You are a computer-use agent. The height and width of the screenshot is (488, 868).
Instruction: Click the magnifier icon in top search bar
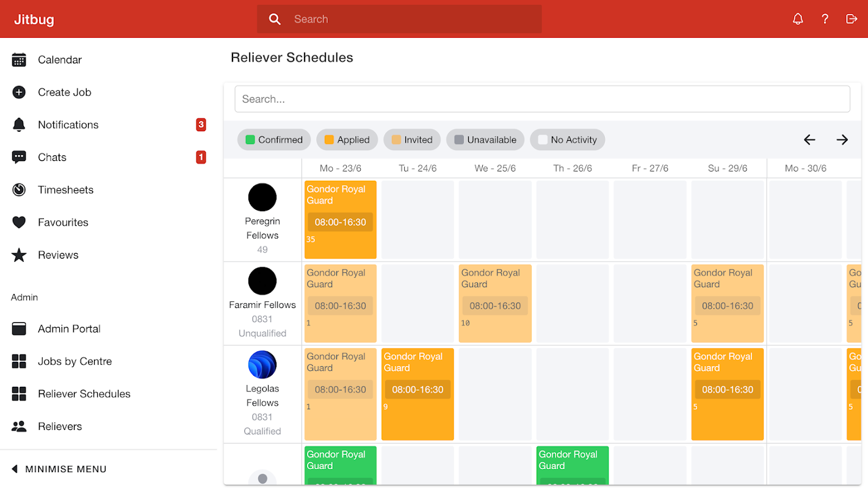pos(275,20)
